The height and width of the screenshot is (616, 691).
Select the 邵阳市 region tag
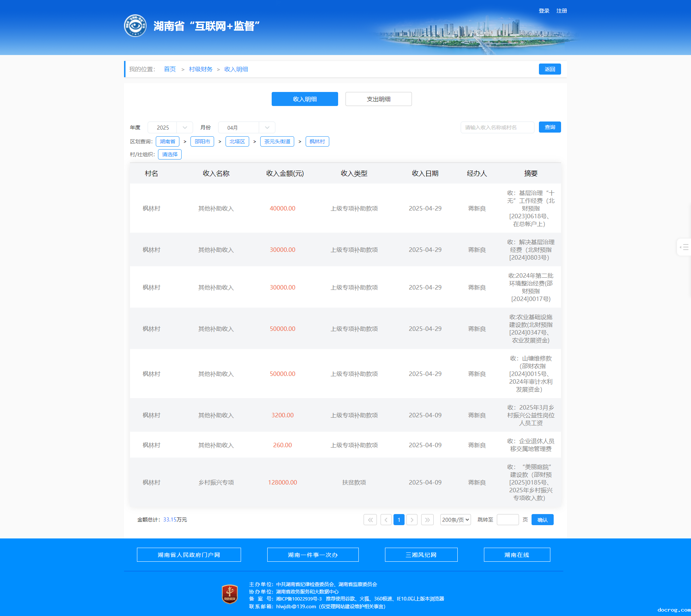[x=202, y=141]
